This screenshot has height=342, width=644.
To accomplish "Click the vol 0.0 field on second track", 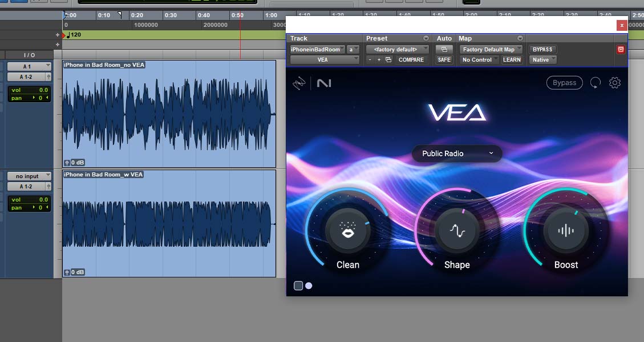I will coord(30,200).
